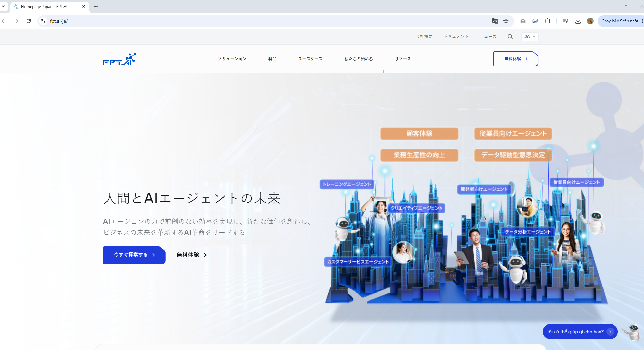Expand the ソリューション navigation menu
This screenshot has height=350, width=644.
232,59
